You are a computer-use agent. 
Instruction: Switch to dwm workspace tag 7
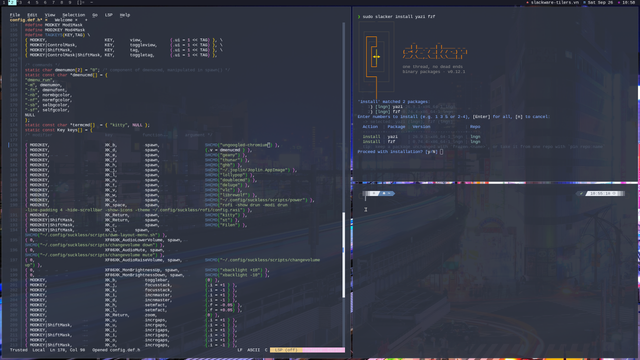[53, 2]
